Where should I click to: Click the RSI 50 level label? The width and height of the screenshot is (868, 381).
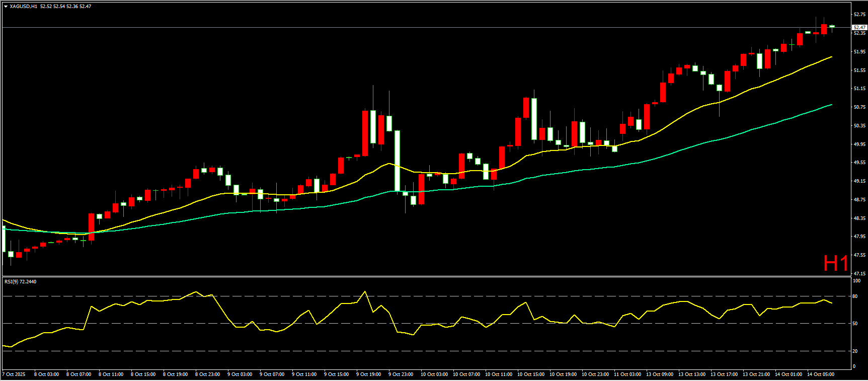tap(855, 324)
